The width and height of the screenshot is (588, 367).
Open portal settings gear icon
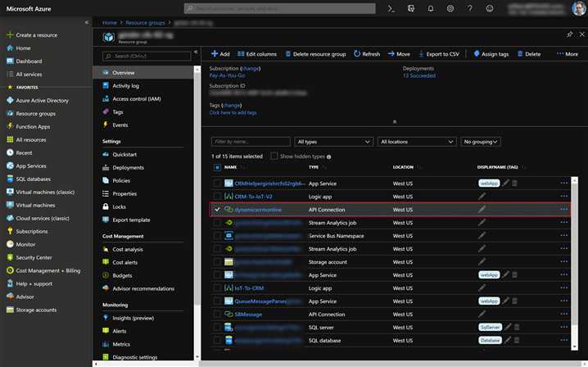tap(450, 8)
